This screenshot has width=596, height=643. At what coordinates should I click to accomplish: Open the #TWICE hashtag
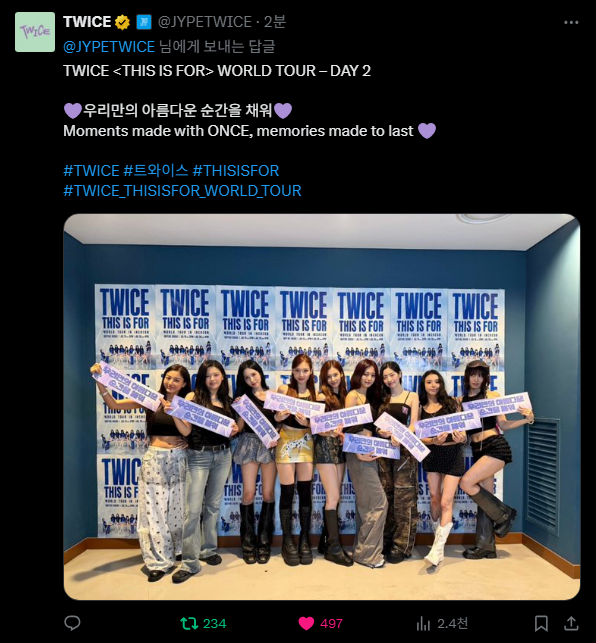tap(91, 171)
